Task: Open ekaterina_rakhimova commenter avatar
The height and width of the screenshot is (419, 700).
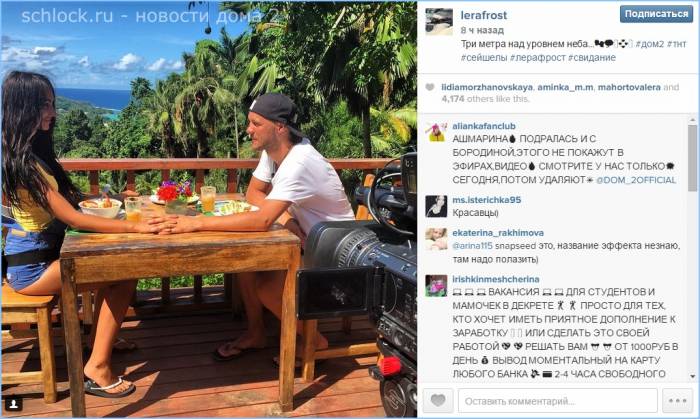Action: tap(436, 239)
